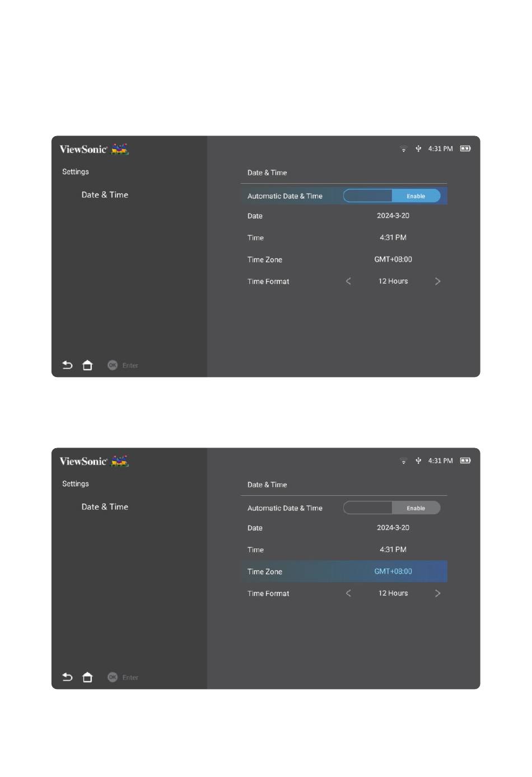Screen dimensions: 532x777
Task: Click the 2024-3-20 date value in the upper screen
Action: coord(393,216)
